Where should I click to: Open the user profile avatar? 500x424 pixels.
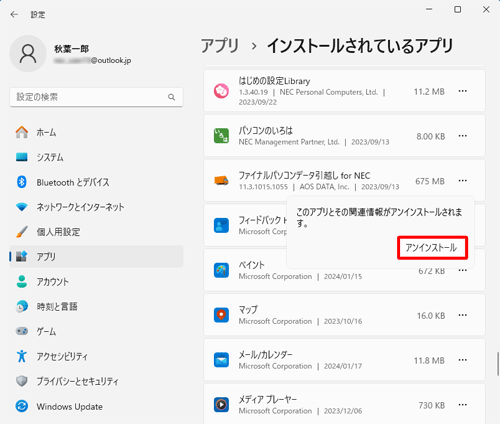tap(28, 54)
